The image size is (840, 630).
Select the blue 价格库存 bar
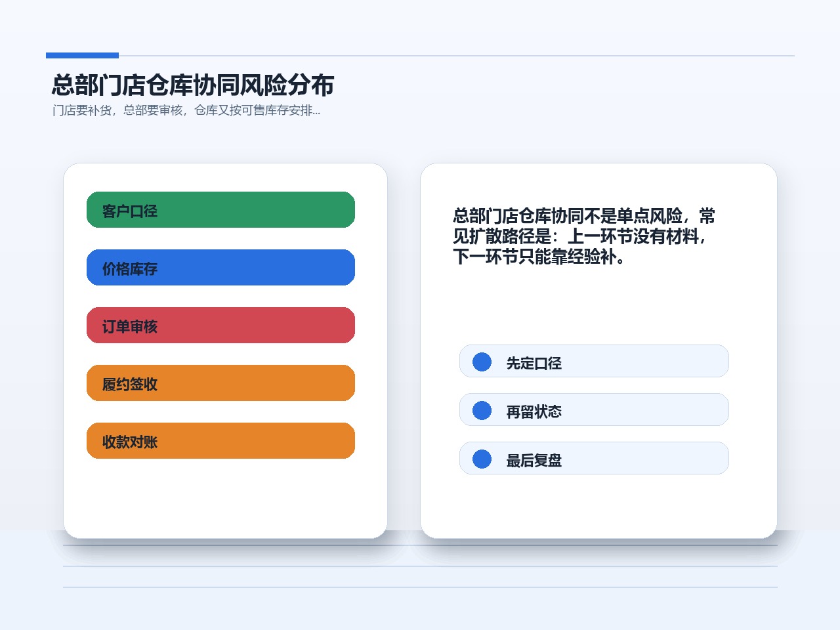220,268
